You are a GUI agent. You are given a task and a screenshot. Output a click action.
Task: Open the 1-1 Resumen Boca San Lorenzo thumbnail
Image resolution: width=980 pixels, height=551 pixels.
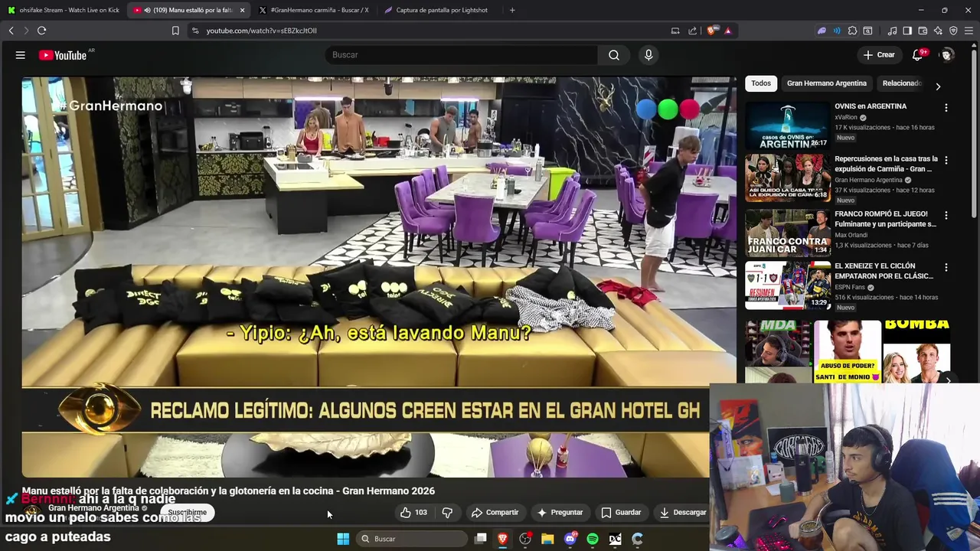(787, 285)
